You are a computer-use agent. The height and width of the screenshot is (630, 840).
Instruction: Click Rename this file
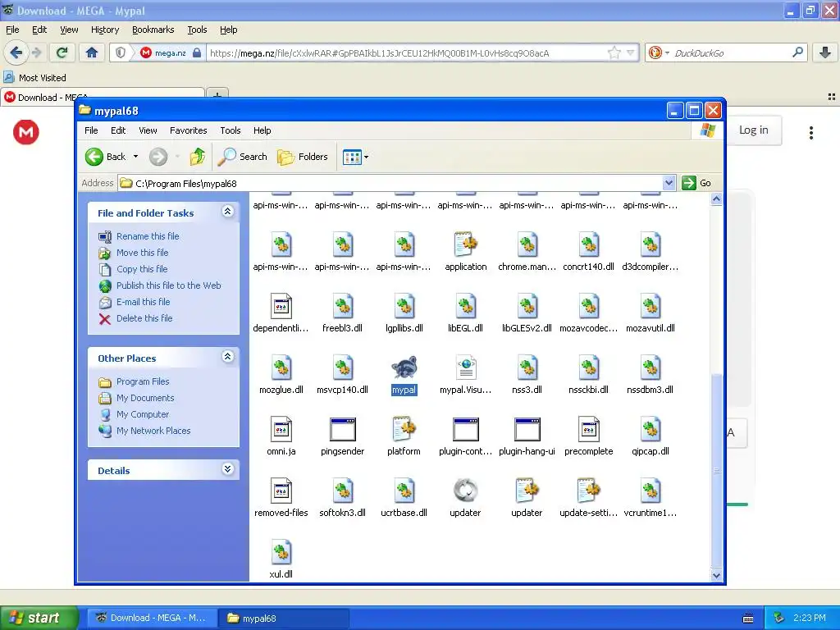coord(148,236)
